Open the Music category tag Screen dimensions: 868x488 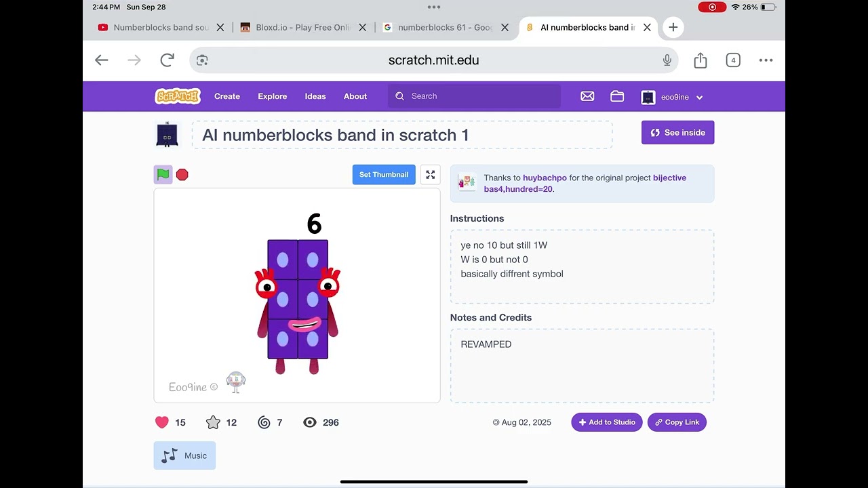click(184, 455)
